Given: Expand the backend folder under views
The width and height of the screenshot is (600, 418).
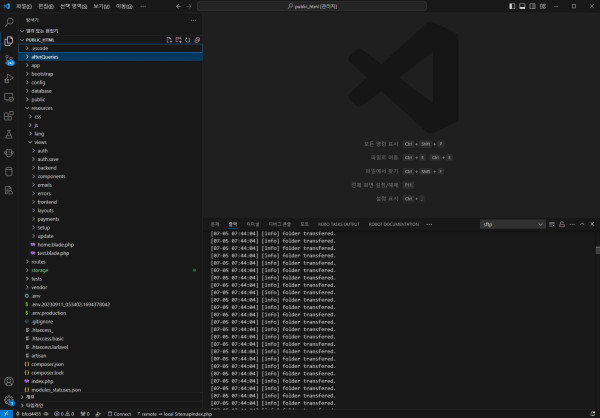Looking at the screenshot, I should pyautogui.click(x=111, y=168).
